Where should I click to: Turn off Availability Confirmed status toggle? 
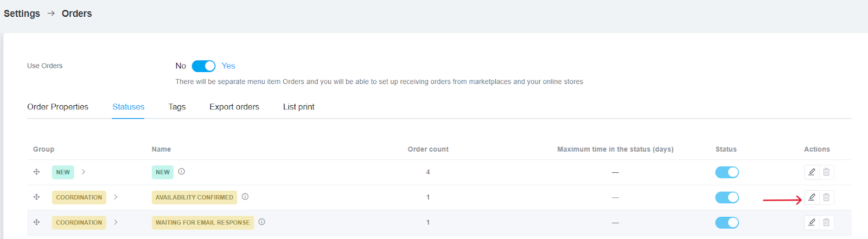pyautogui.click(x=727, y=197)
